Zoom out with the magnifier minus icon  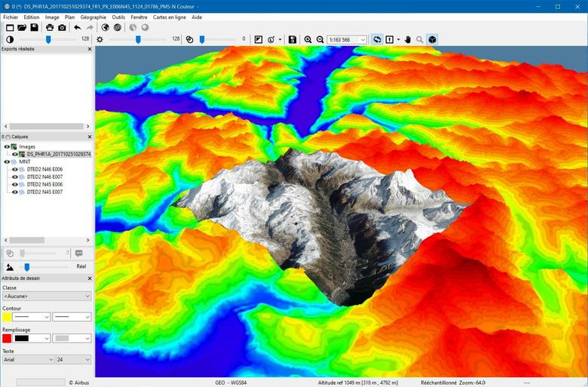click(320, 39)
